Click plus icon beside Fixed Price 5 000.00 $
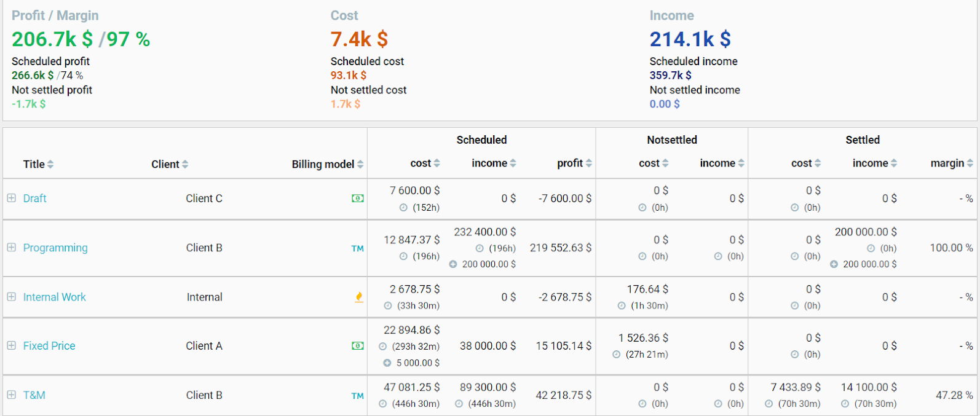The image size is (980, 416). [387, 363]
